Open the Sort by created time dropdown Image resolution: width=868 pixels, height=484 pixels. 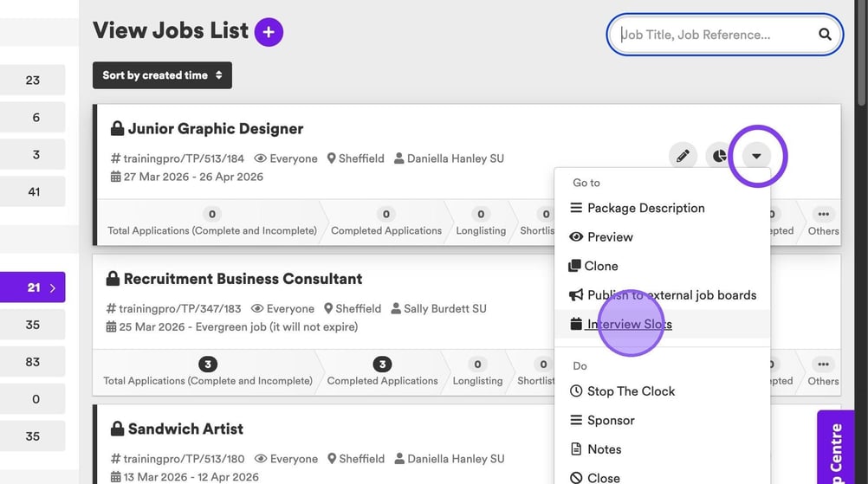pos(162,75)
